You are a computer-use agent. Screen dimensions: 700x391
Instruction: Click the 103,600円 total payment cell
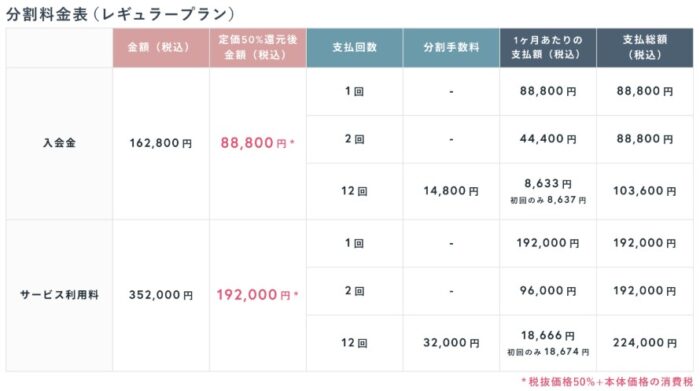point(645,191)
